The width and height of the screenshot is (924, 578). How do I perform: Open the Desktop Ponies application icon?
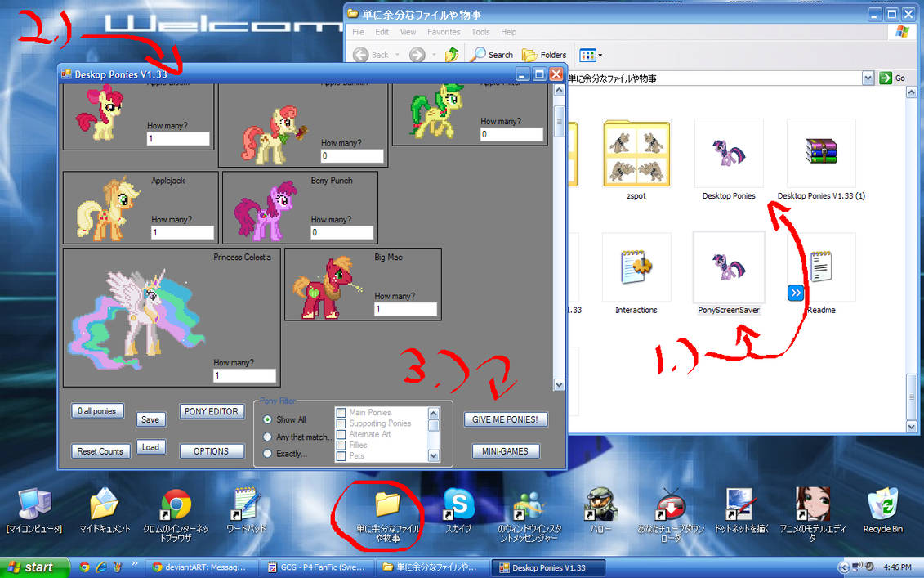(729, 154)
